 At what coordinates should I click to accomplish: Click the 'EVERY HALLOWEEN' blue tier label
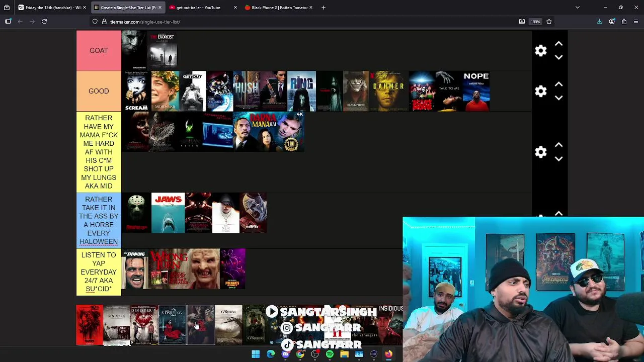(x=99, y=220)
